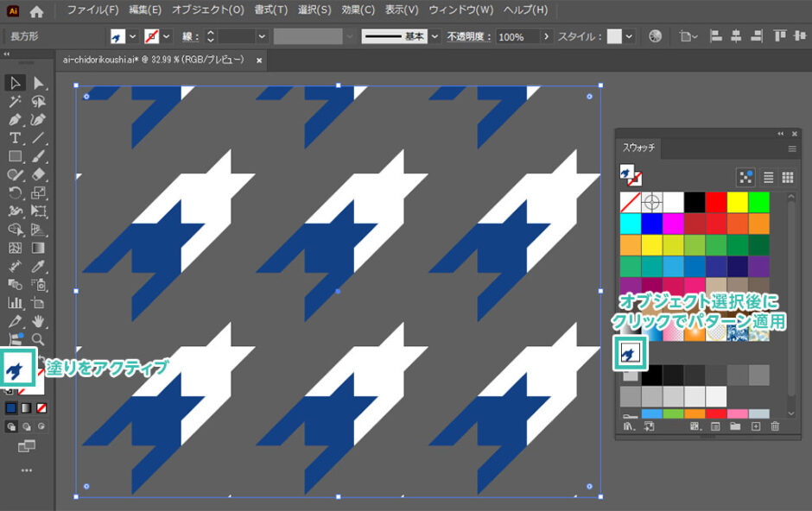Open the opacity (不透明度) flyout arrow
The width and height of the screenshot is (812, 511).
(546, 37)
